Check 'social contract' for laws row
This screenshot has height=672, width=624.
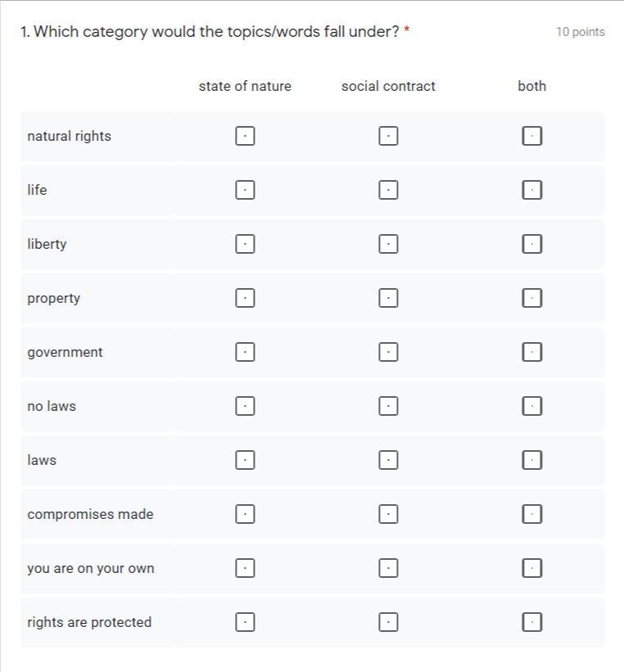click(x=388, y=460)
